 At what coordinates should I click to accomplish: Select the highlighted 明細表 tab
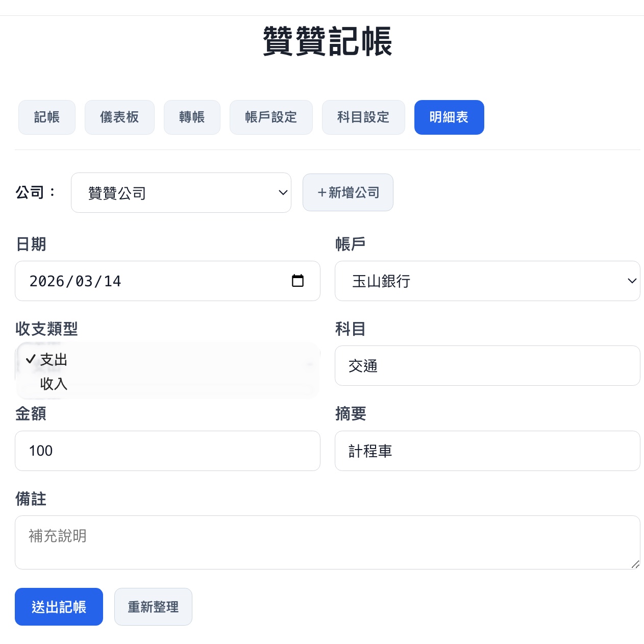(449, 117)
